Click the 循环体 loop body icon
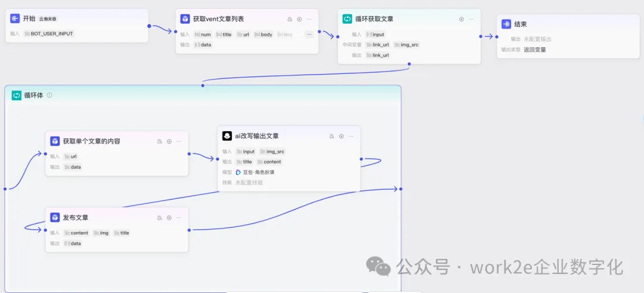The image size is (644, 293). click(17, 95)
